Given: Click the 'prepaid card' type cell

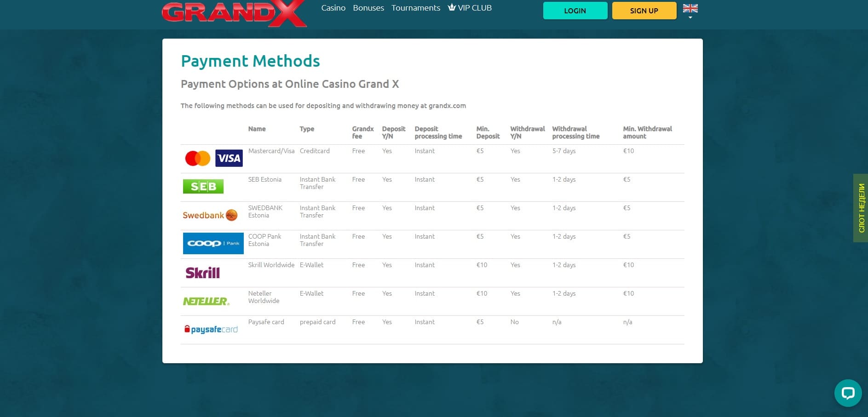Looking at the screenshot, I should (x=317, y=322).
